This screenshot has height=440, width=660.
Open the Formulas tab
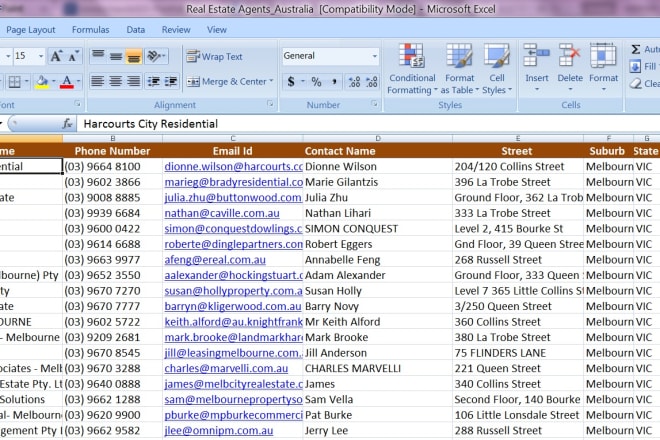90,30
